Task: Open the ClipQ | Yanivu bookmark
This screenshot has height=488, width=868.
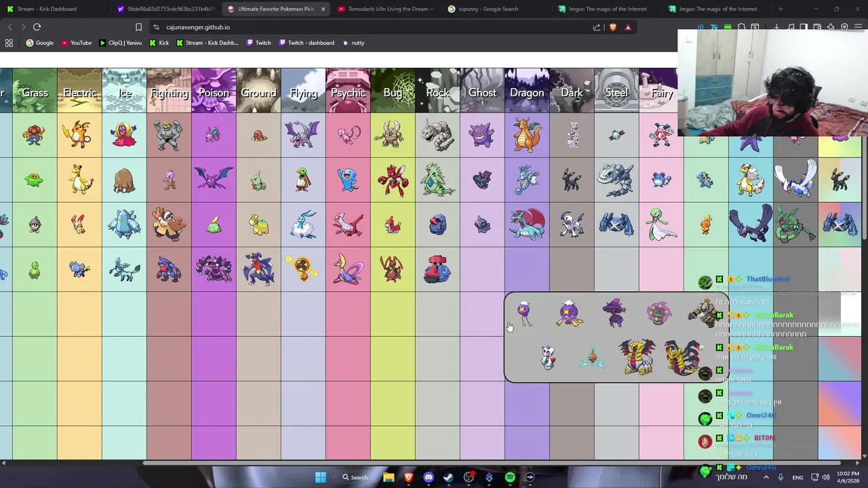Action: click(x=120, y=43)
